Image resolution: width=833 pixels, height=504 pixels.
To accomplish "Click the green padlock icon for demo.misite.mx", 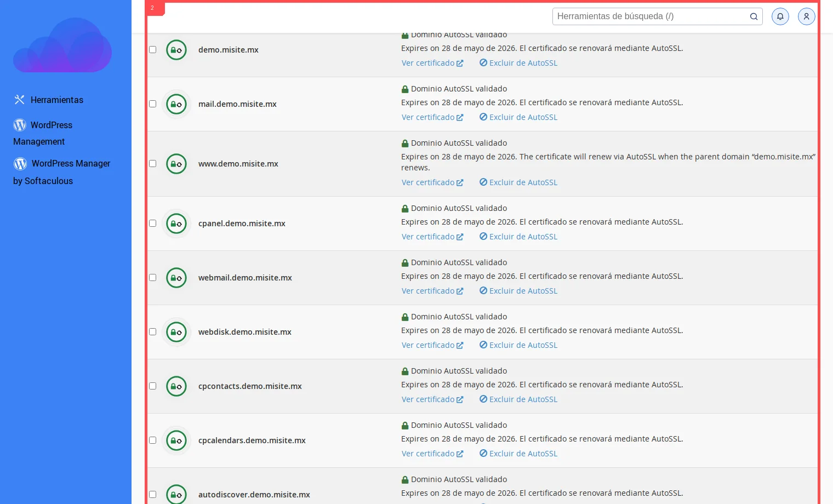I will point(176,50).
